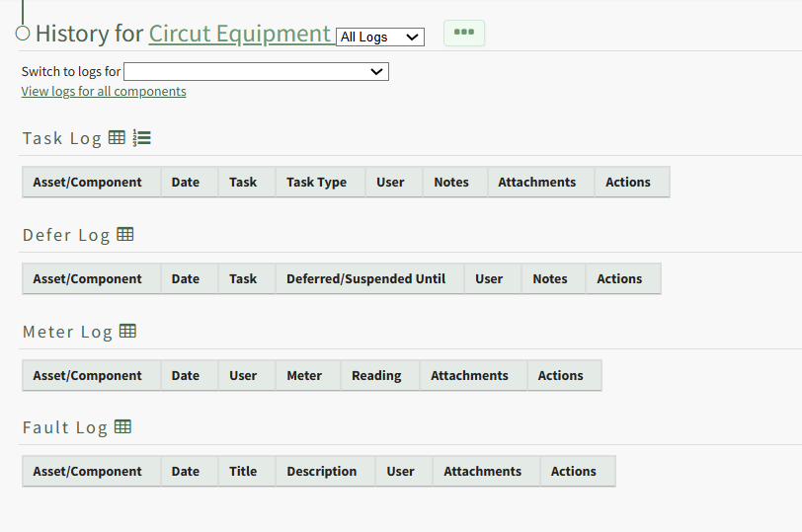
Task: Click the Task Log numbered list icon
Action: click(x=142, y=138)
